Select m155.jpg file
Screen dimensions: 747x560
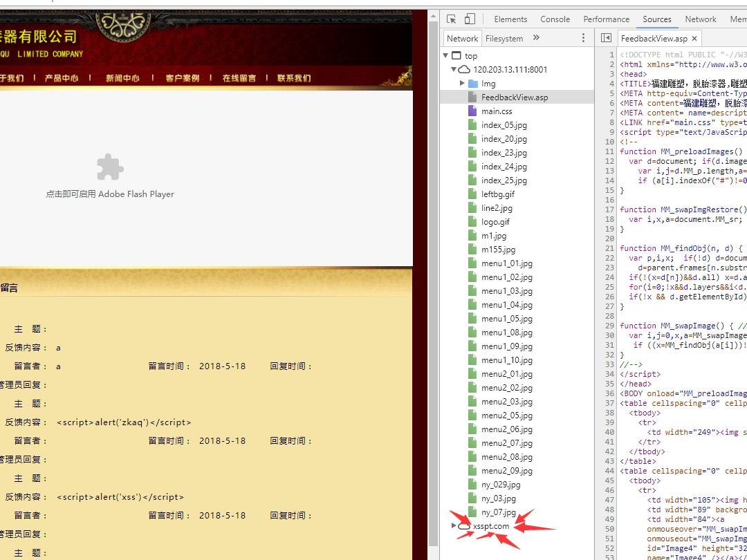[498, 249]
